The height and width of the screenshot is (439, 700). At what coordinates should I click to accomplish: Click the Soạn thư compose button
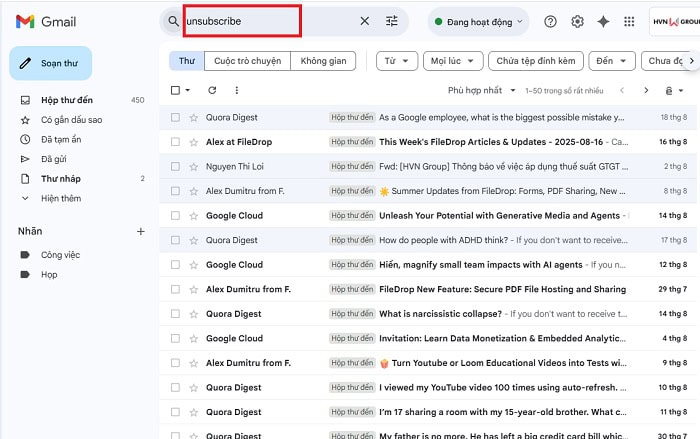coord(50,63)
